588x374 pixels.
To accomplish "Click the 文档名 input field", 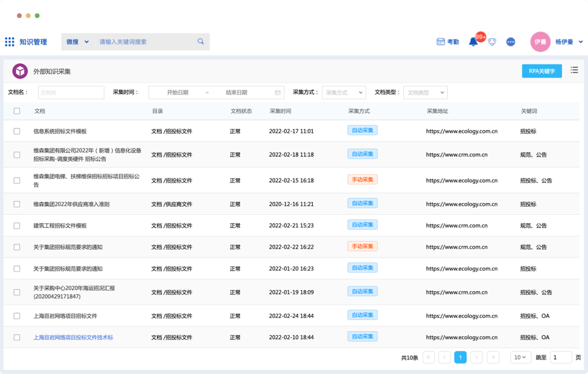I will 71,92.
